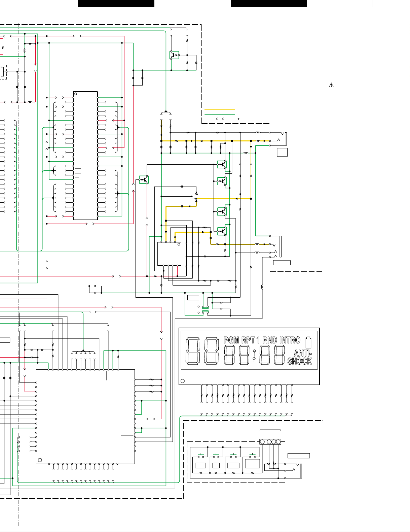Click the leftmost push-button switch in key matrix
Screen dimensions: 410x532
coord(201,456)
